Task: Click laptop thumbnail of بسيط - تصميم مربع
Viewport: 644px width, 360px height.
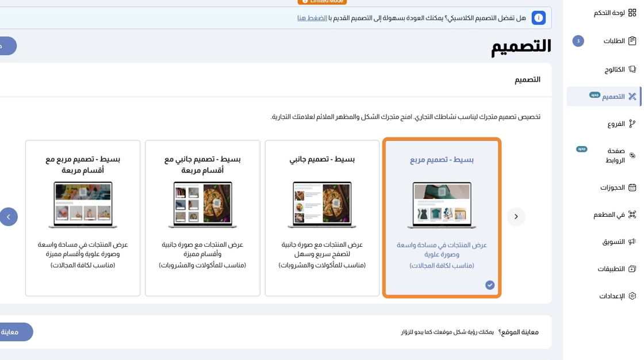Action: click(442, 205)
